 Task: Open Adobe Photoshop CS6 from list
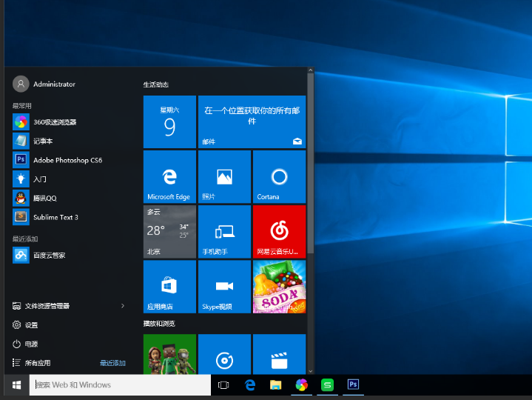click(x=67, y=160)
